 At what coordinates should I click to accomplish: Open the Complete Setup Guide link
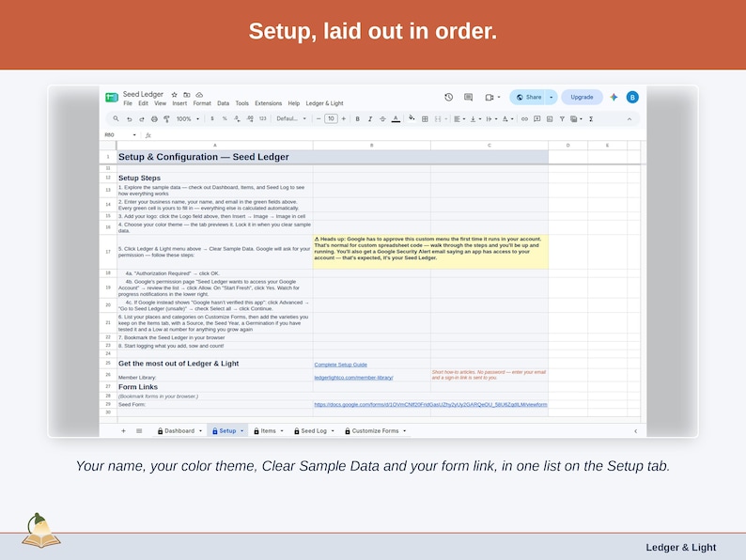[341, 365]
